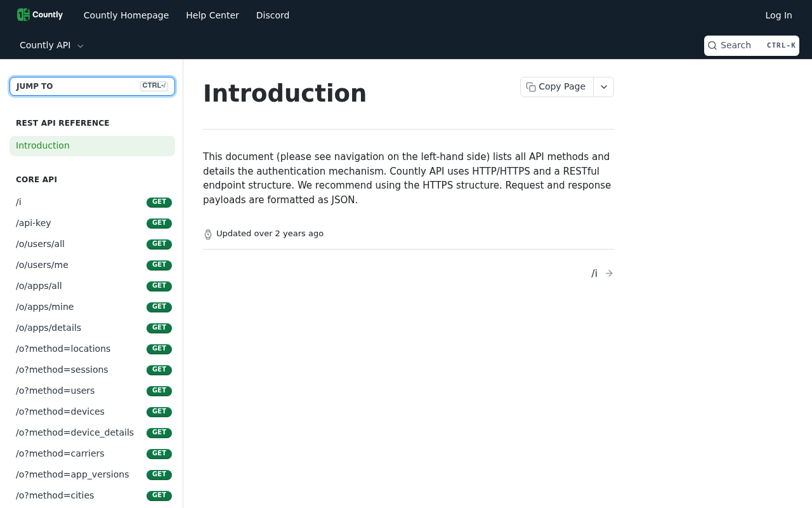
Task: Expand the Countly API dropdown
Action: [x=51, y=45]
